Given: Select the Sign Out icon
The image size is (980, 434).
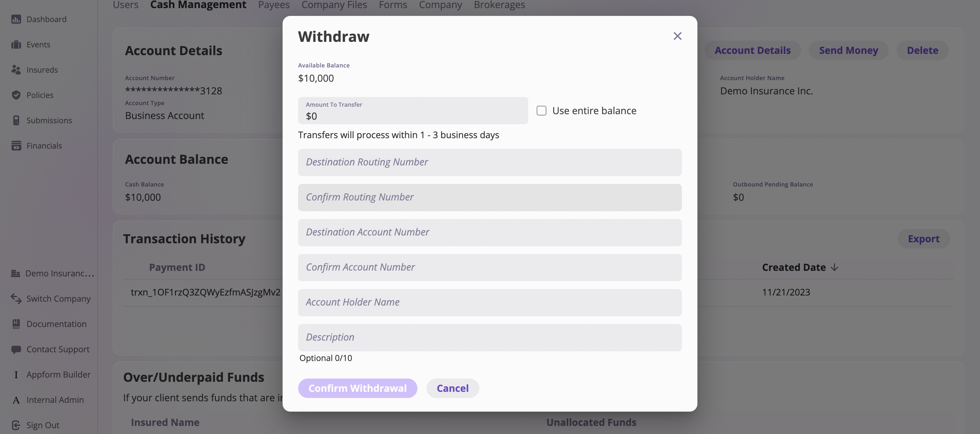Looking at the screenshot, I should [x=16, y=425].
